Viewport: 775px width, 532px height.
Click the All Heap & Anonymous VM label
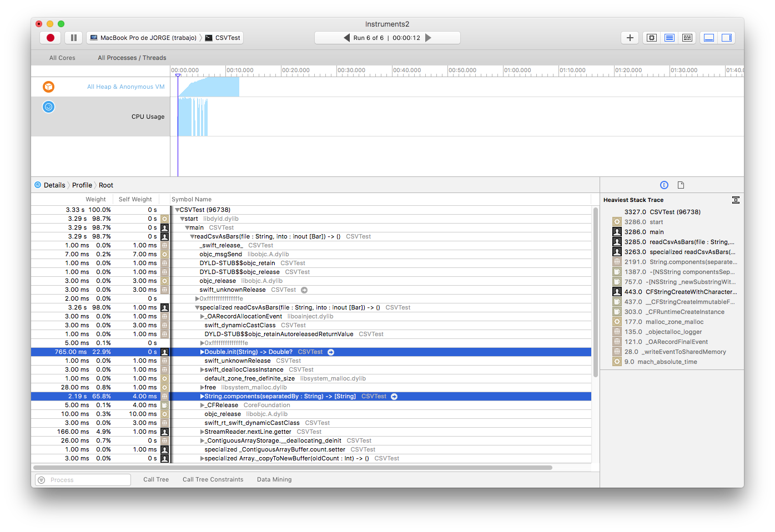[126, 87]
